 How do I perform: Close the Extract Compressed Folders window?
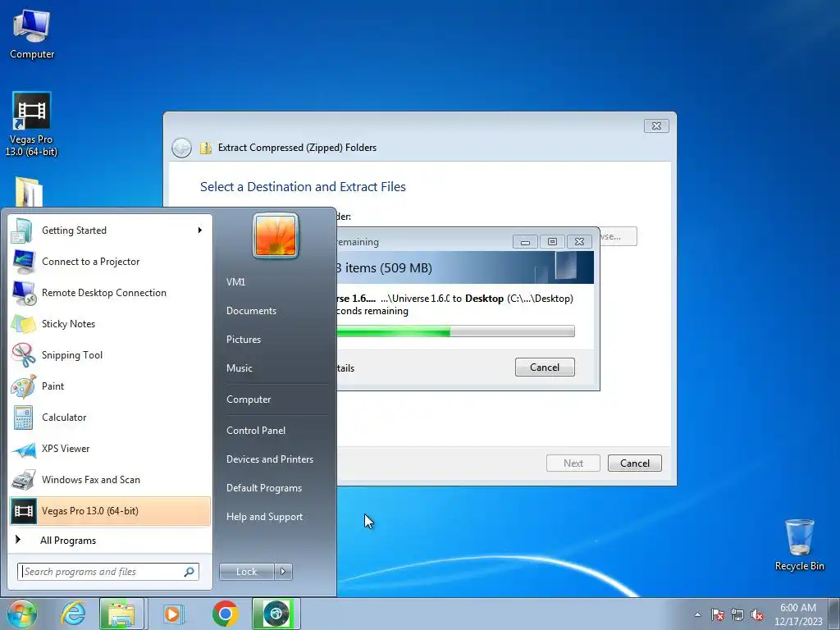656,126
